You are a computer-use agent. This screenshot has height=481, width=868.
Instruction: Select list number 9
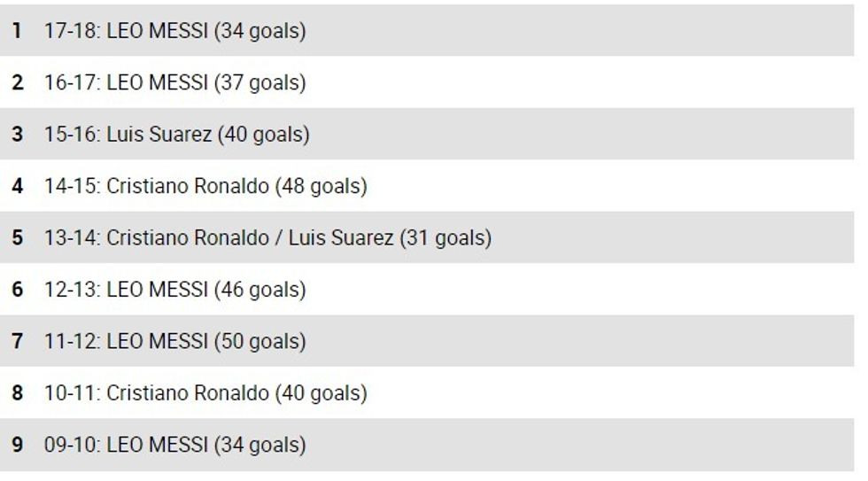point(17,445)
